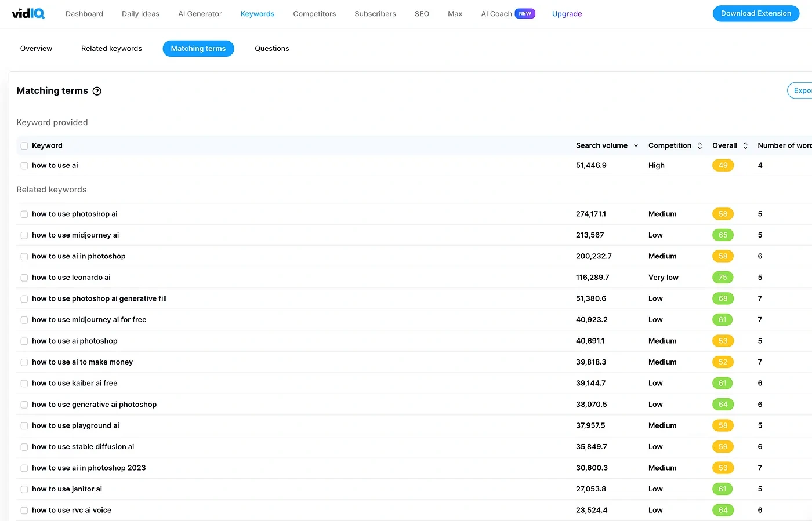
Task: Click overall score 68 for photoshop ai generative fill
Action: (x=723, y=298)
